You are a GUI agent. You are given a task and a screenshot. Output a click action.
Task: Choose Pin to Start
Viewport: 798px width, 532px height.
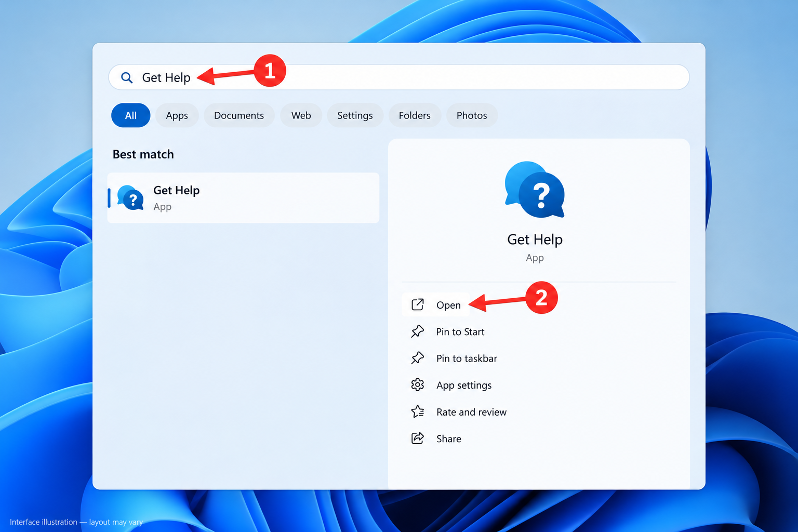[x=460, y=332]
